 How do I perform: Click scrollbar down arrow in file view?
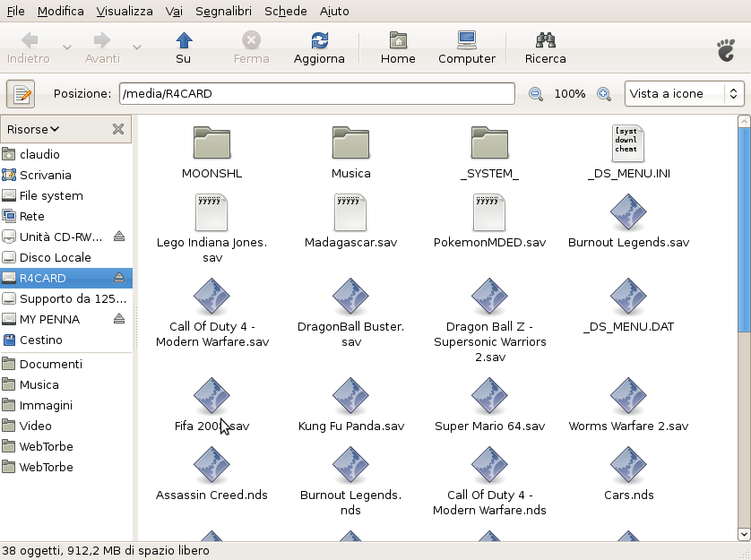[x=744, y=534]
